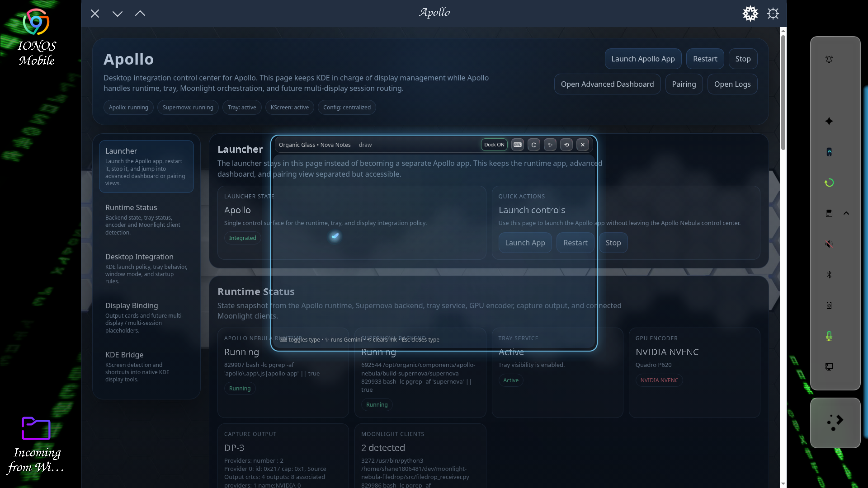The width and height of the screenshot is (868, 488).
Task: Close the Nova Notes overlay
Action: click(583, 145)
